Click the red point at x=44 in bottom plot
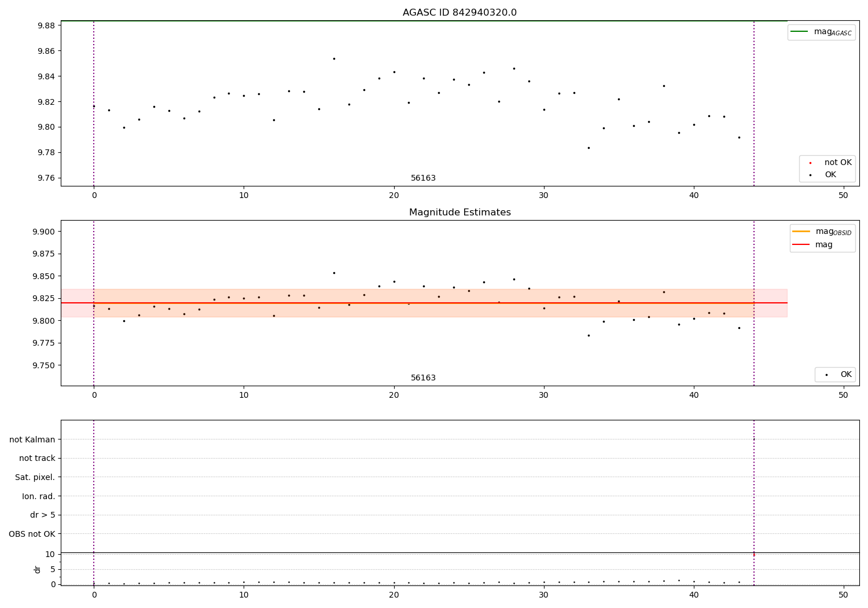The height and width of the screenshot is (608, 868). [753, 555]
